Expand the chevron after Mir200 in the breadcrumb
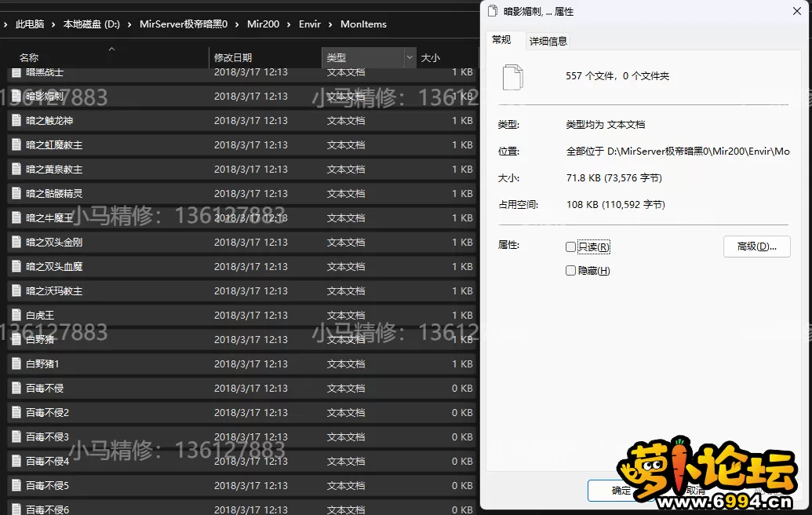The height and width of the screenshot is (515, 812). coord(289,24)
